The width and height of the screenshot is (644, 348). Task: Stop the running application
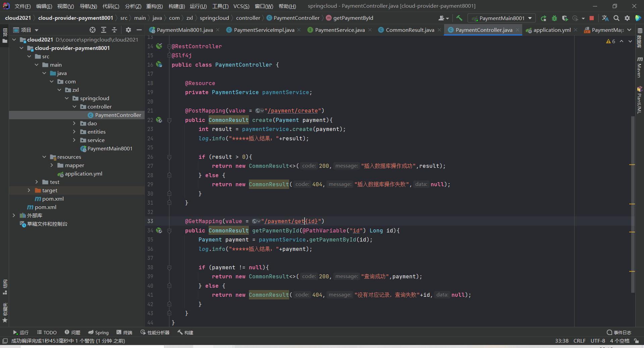click(592, 18)
